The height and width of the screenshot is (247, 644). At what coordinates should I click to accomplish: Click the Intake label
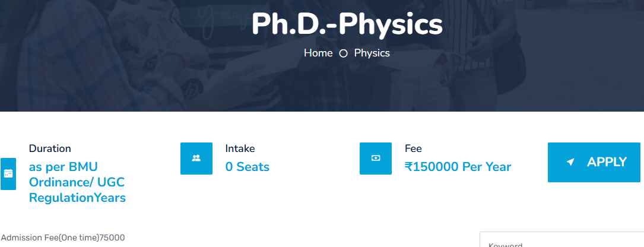click(240, 148)
